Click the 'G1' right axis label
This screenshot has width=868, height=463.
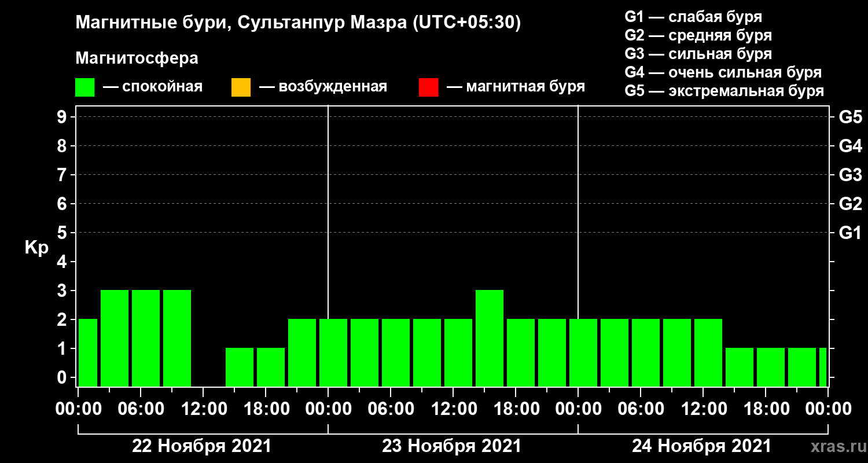coord(851,233)
